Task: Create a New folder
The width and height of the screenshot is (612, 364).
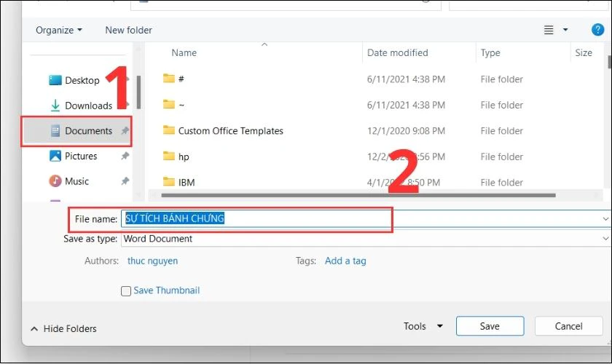Action: (x=128, y=30)
